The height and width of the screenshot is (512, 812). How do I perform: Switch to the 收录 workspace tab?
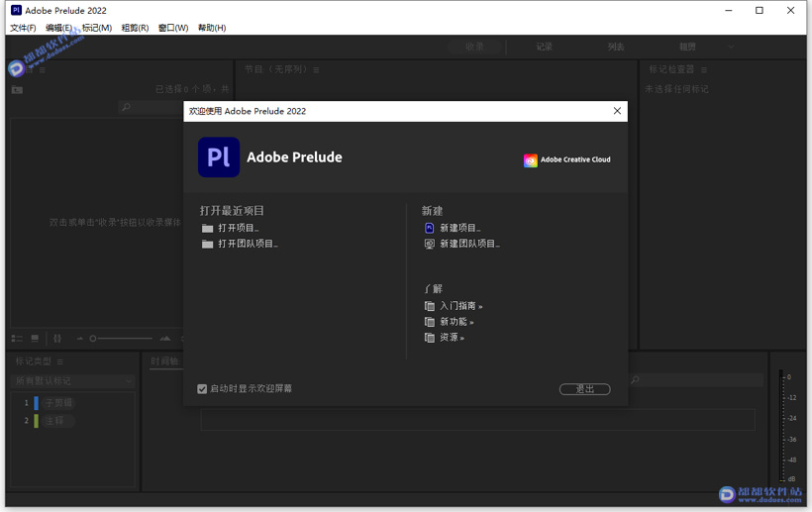point(474,47)
